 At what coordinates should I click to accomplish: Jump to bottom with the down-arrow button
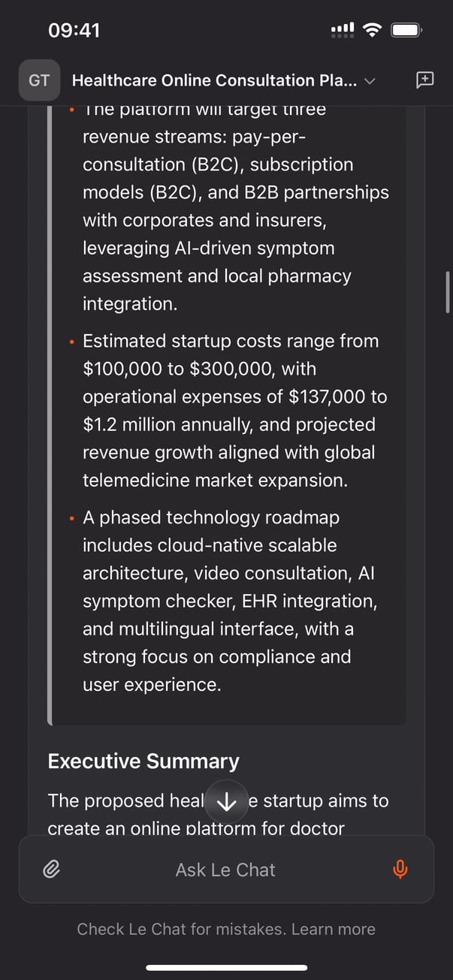click(226, 802)
